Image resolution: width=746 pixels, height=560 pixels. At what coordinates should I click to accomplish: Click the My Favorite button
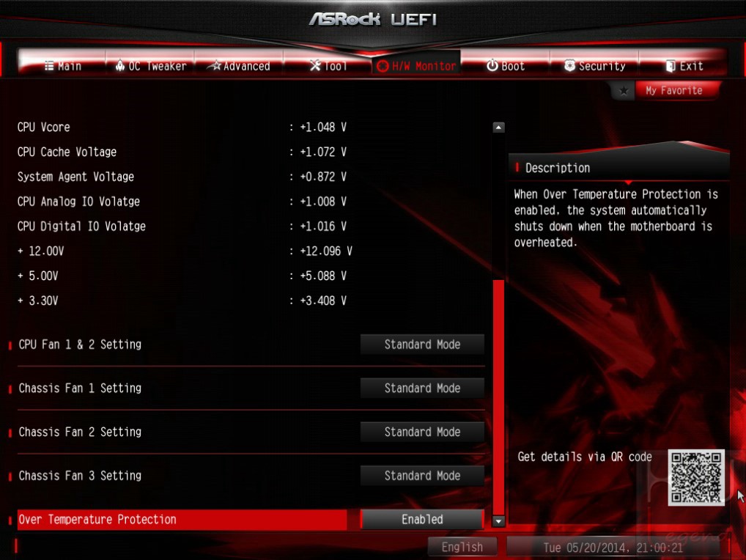676,90
